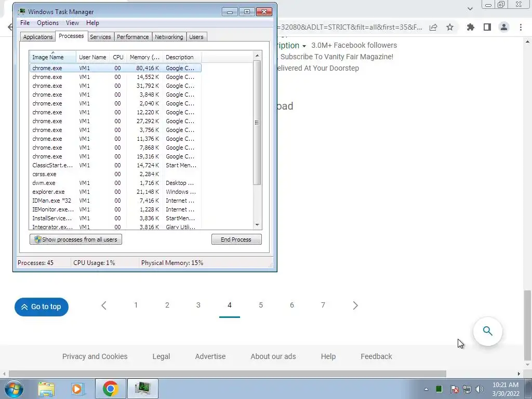Click process list vertical scrollbar thumb

tap(257, 123)
